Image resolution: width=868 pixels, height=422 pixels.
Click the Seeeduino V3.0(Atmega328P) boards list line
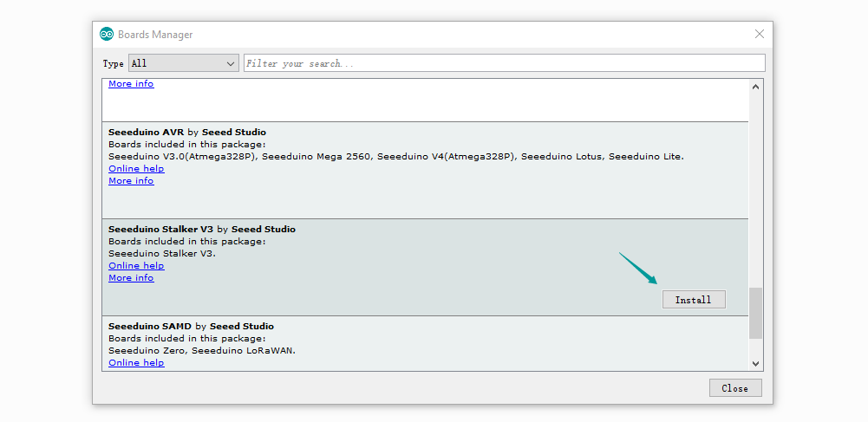396,157
